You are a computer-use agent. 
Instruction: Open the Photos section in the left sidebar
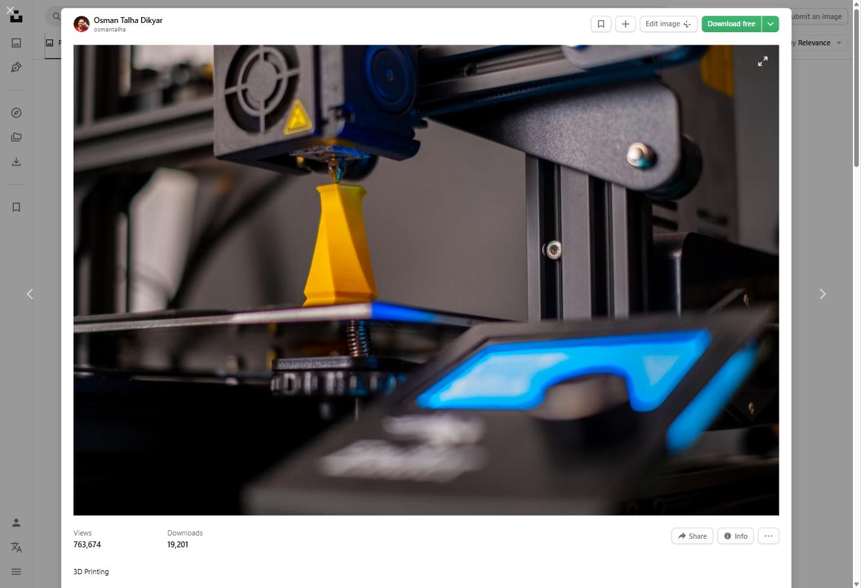[x=16, y=43]
